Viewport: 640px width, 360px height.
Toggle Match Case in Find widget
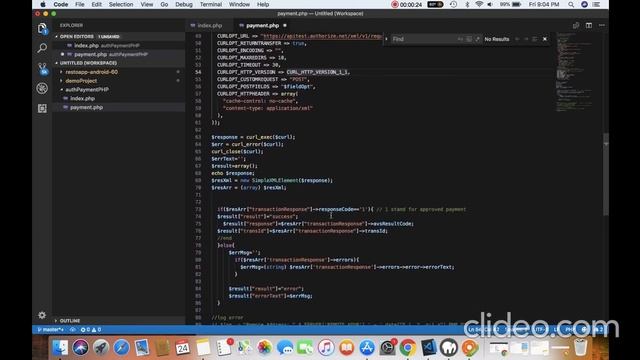[x=460, y=39]
